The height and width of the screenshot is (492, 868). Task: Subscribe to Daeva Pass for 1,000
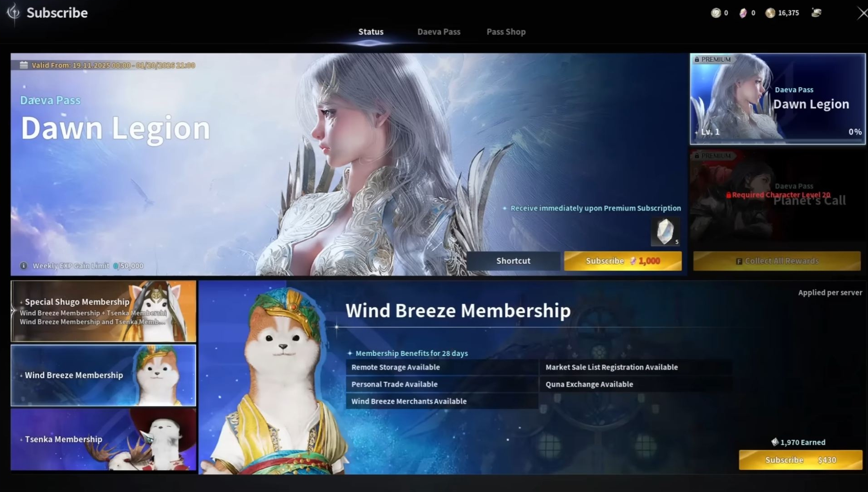tap(623, 261)
